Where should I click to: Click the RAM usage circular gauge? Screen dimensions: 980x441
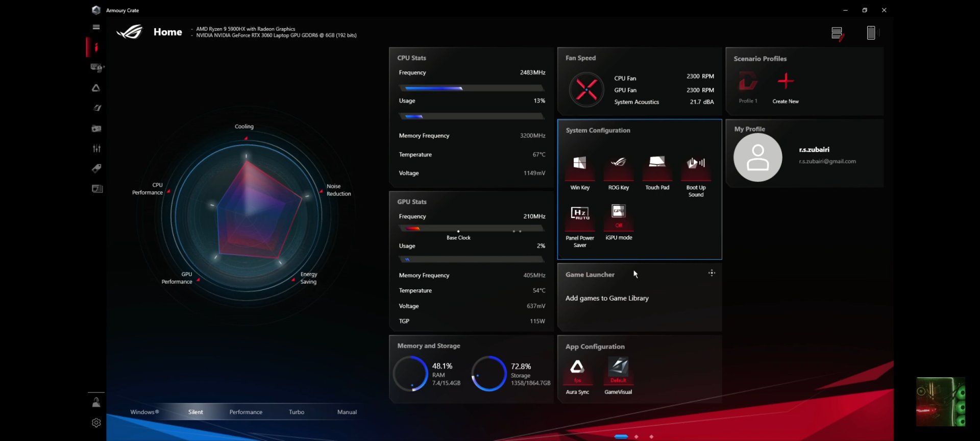coord(410,374)
